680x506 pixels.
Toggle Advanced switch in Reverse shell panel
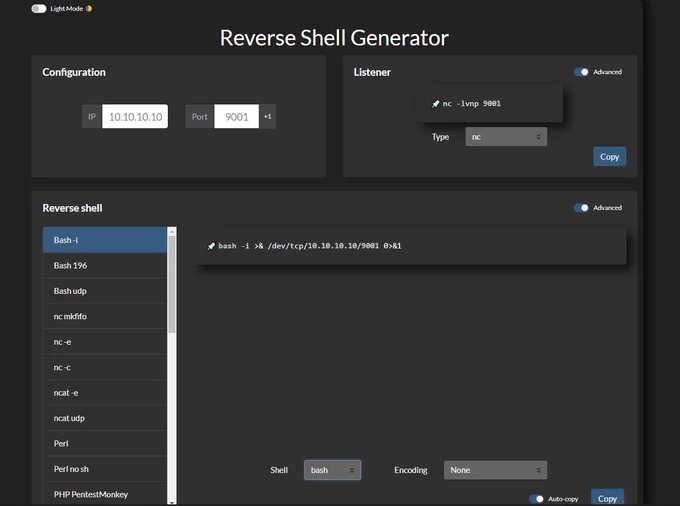point(581,208)
